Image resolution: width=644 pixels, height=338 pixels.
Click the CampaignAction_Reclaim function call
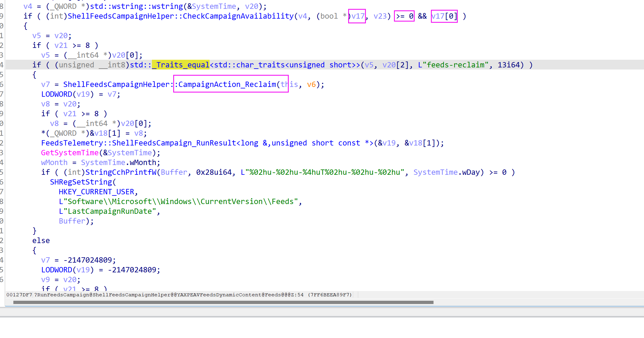pyautogui.click(x=227, y=84)
